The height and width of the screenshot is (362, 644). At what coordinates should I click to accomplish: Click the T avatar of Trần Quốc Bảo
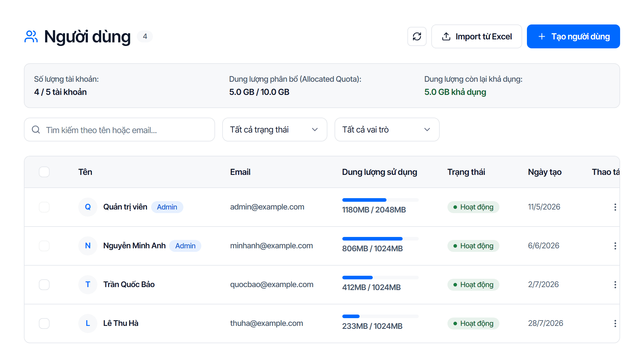(88, 285)
